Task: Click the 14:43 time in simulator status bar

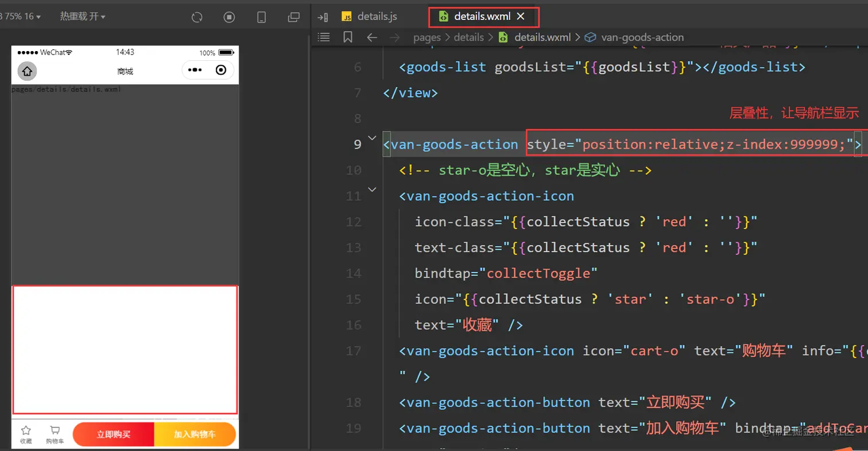Action: pyautogui.click(x=125, y=52)
